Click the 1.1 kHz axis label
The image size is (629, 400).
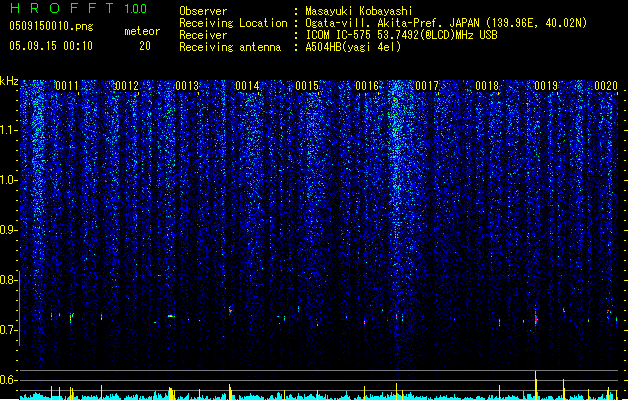9,130
